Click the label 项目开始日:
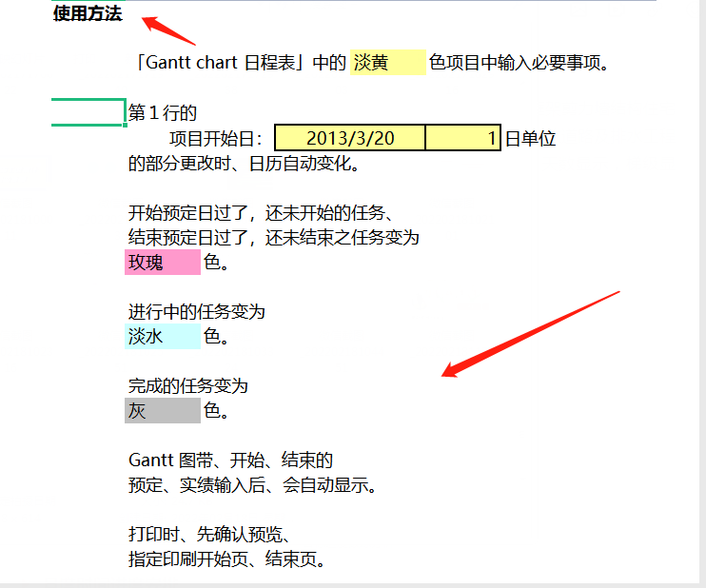Screen dimensions: 706x588 pos(216,138)
